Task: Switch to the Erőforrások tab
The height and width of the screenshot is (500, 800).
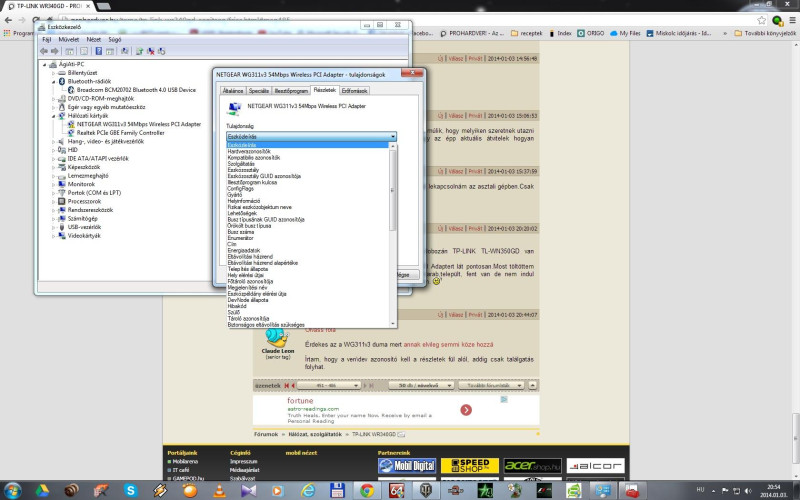Action: (354, 91)
